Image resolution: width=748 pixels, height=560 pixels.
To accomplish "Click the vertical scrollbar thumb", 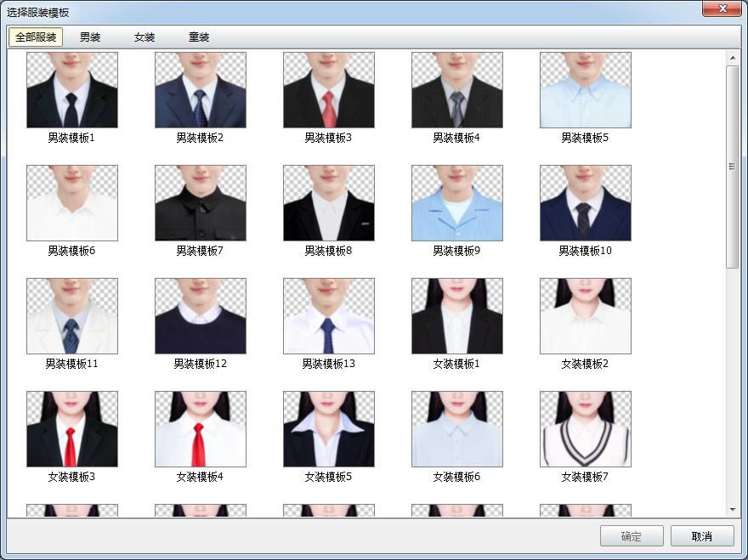I will (x=732, y=167).
